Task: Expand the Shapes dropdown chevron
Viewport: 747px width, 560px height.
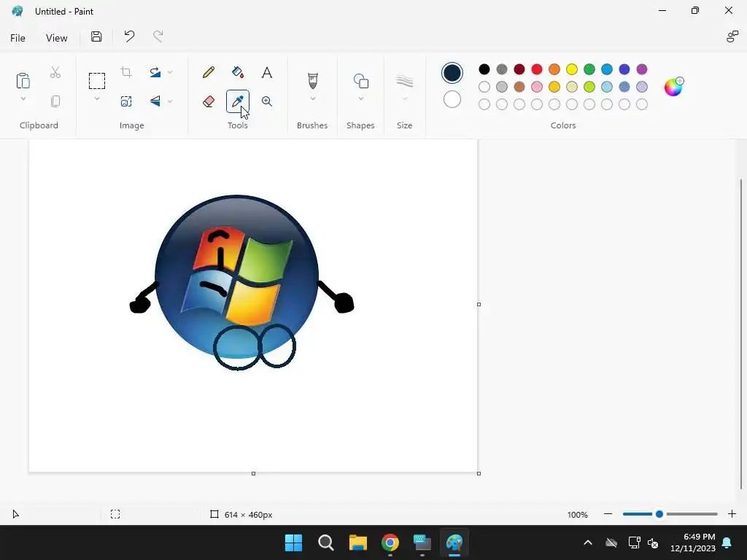Action: pos(360,98)
